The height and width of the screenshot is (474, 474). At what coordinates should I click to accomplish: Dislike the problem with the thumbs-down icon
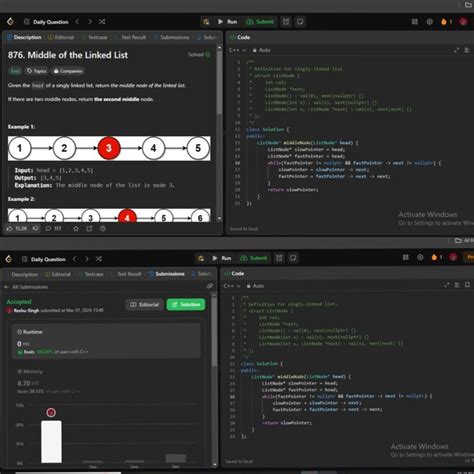[35, 228]
